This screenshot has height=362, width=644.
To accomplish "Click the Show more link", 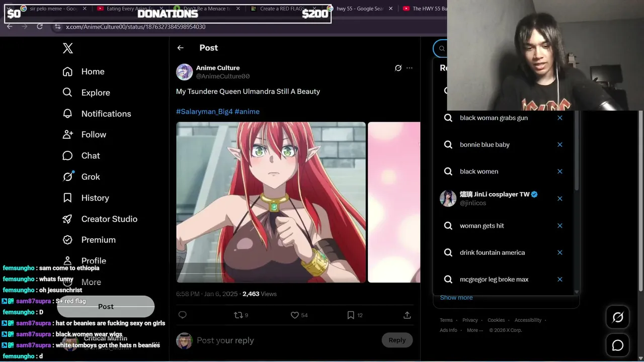I will tap(456, 298).
